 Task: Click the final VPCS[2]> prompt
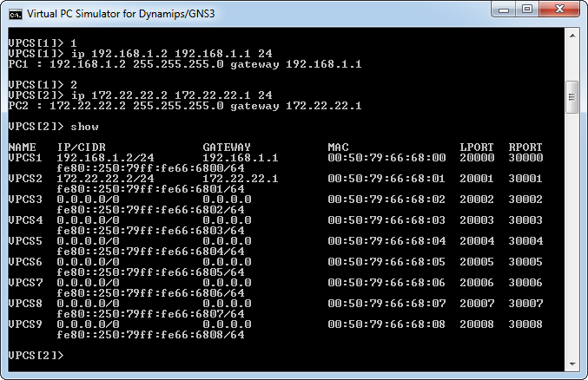pos(36,355)
